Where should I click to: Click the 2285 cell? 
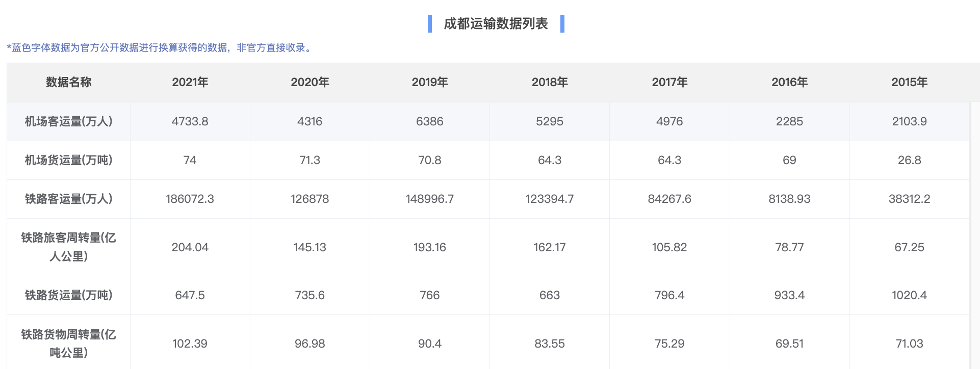pos(789,121)
